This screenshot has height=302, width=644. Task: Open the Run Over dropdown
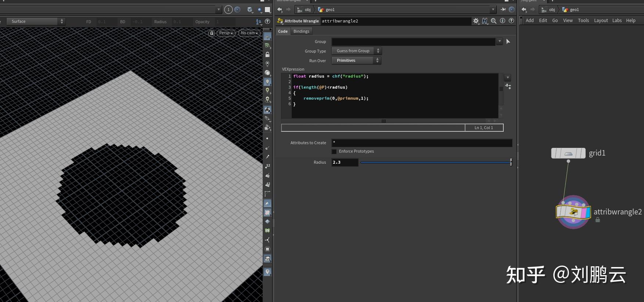(356, 60)
